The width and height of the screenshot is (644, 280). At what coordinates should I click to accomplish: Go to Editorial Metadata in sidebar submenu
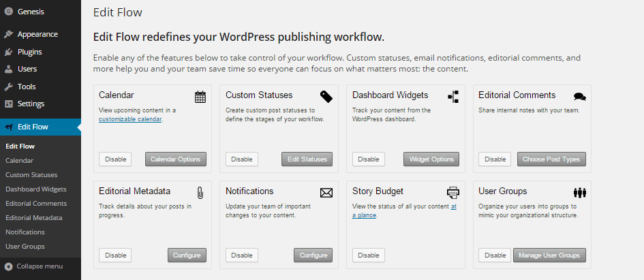pos(33,218)
